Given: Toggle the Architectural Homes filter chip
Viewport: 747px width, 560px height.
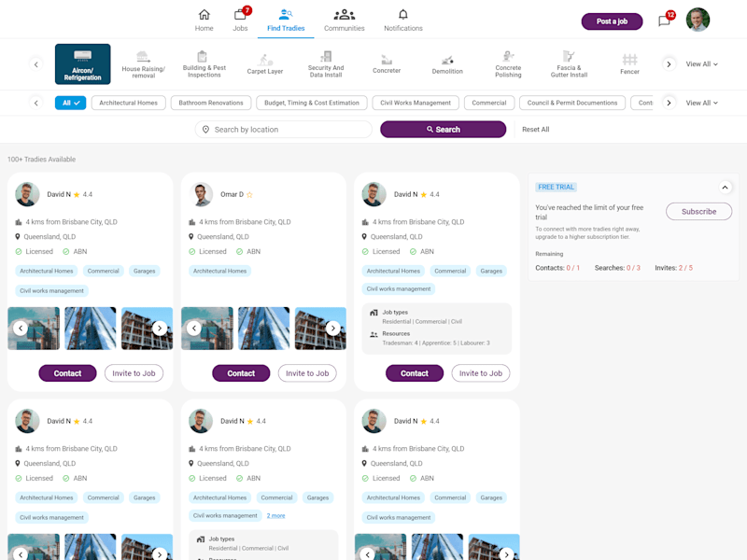Looking at the screenshot, I should pyautogui.click(x=129, y=103).
